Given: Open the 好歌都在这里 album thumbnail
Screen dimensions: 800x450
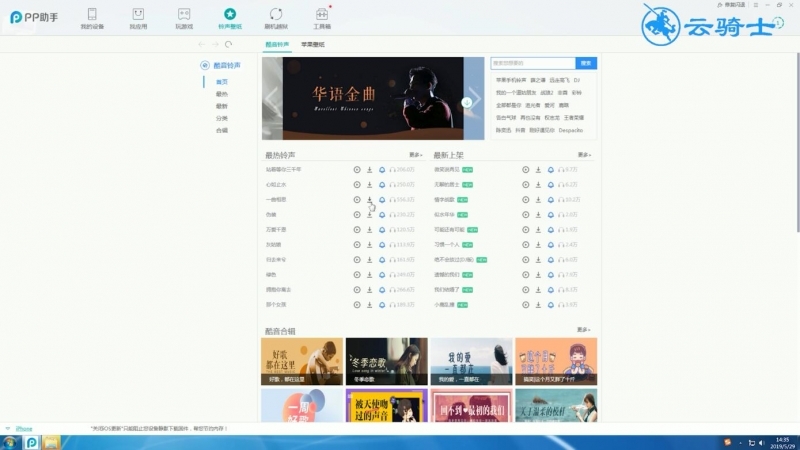Looking at the screenshot, I should point(302,361).
